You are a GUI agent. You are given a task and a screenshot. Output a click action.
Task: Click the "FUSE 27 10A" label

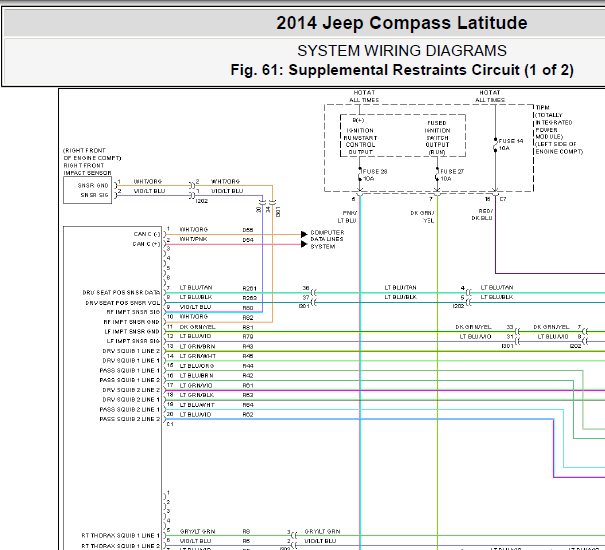click(452, 175)
